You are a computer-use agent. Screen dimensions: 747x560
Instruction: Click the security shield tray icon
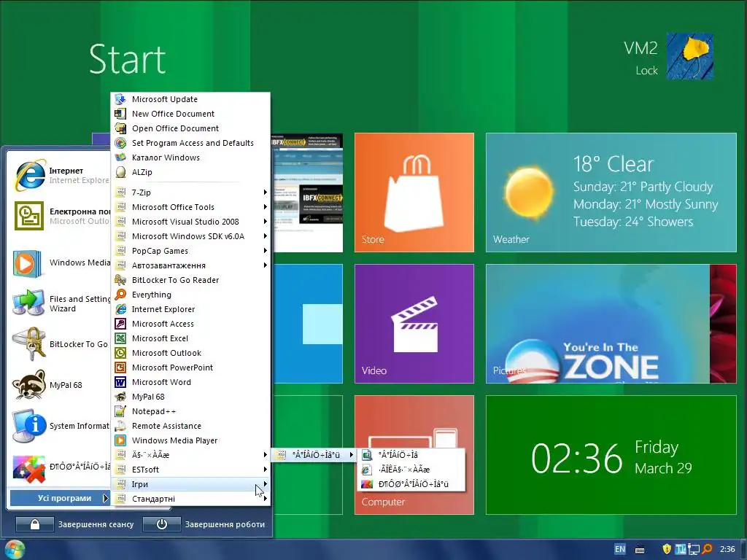[667, 549]
